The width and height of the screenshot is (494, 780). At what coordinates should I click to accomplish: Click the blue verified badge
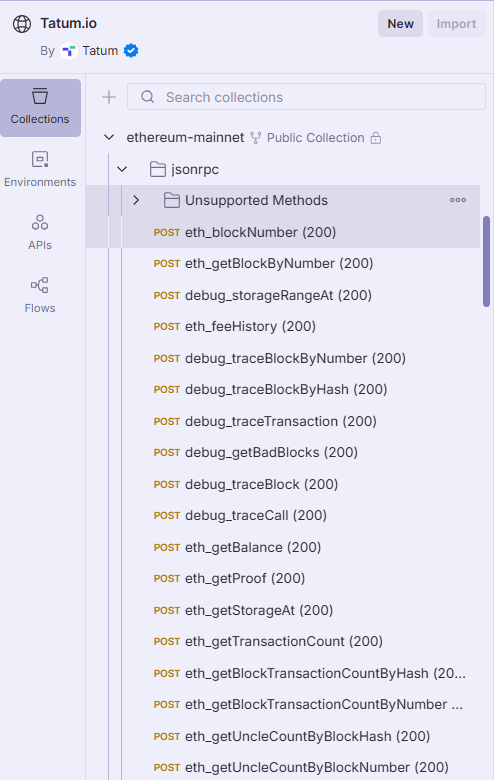[131, 51]
